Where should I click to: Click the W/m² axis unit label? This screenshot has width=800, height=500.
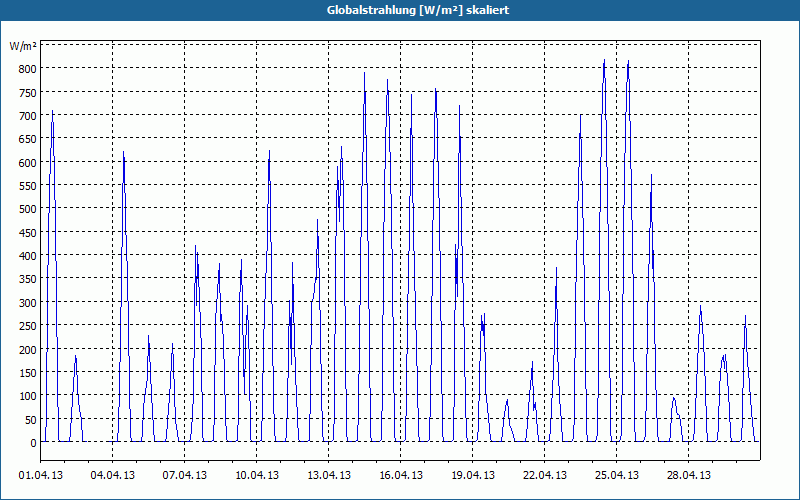tap(23, 46)
